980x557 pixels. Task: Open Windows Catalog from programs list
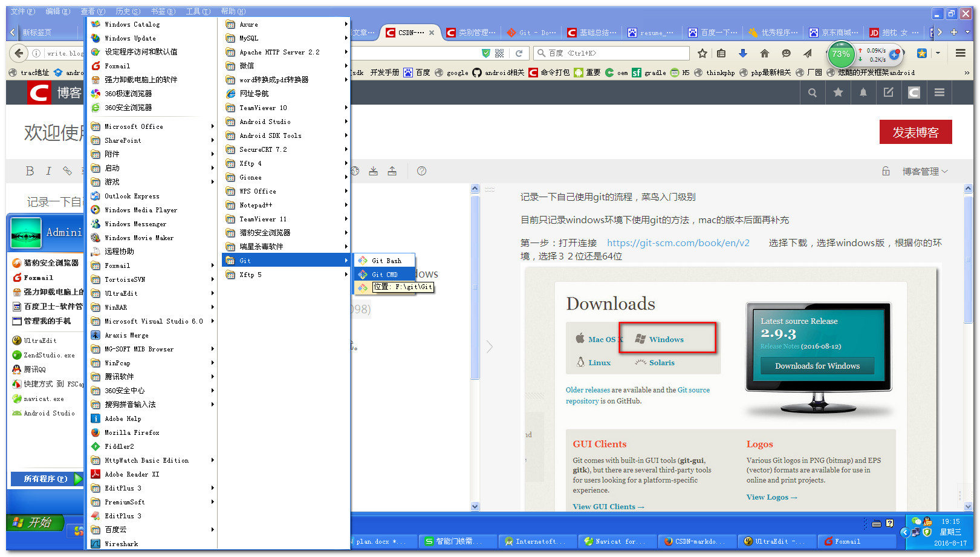coord(152,24)
